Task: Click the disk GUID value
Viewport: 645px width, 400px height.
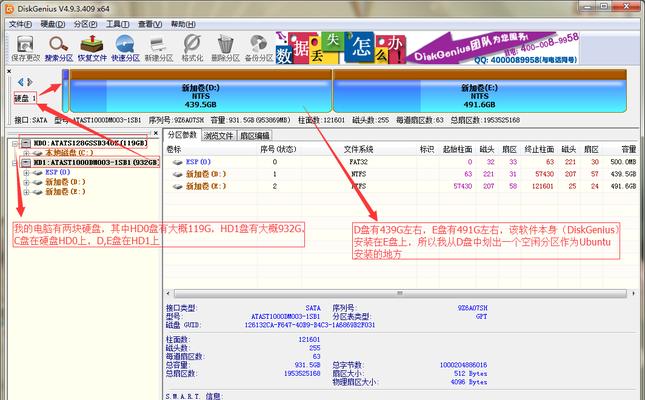Action: 310,325
